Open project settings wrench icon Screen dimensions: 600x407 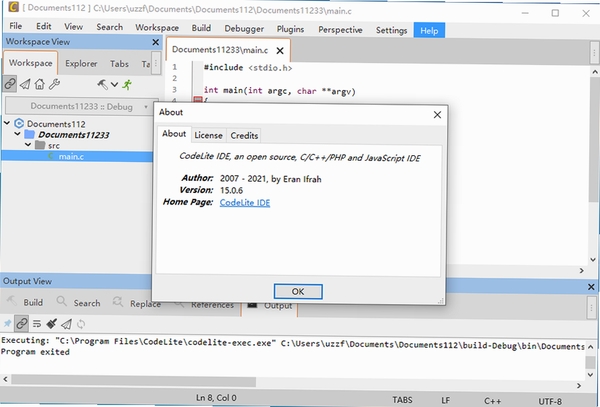click(x=54, y=84)
